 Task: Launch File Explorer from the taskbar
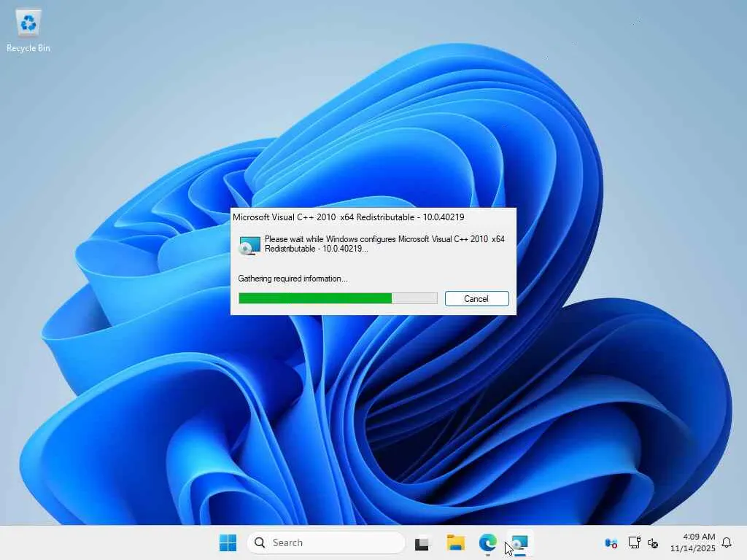point(455,542)
